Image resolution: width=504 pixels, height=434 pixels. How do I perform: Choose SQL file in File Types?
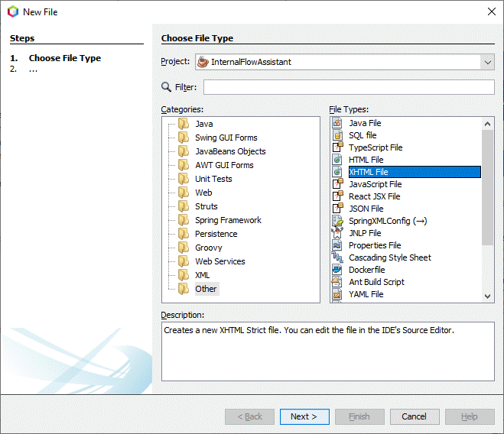click(x=363, y=135)
